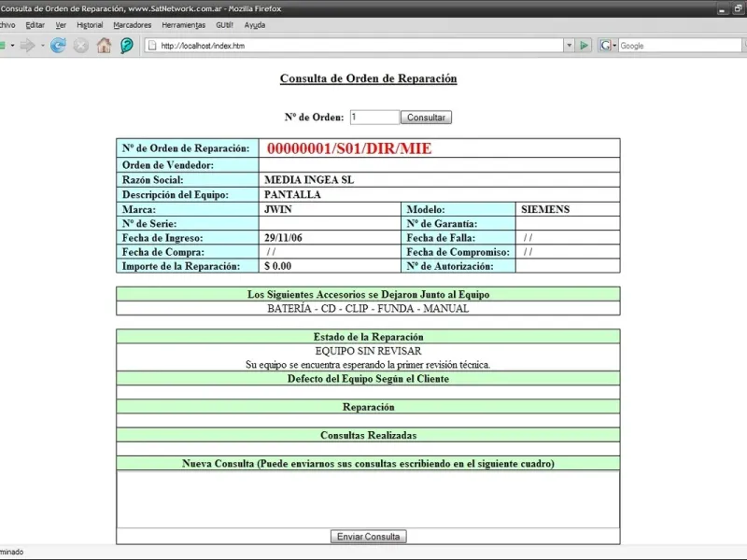Click the "Nº de Orden de Reparación:" table label
Image resolution: width=747 pixels, height=560 pixels.
[x=186, y=148]
